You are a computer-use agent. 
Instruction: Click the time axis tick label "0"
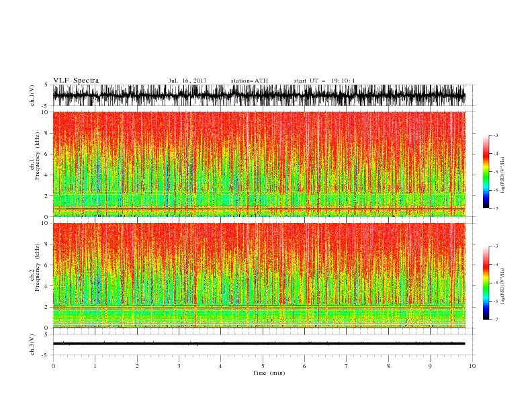tap(53, 366)
